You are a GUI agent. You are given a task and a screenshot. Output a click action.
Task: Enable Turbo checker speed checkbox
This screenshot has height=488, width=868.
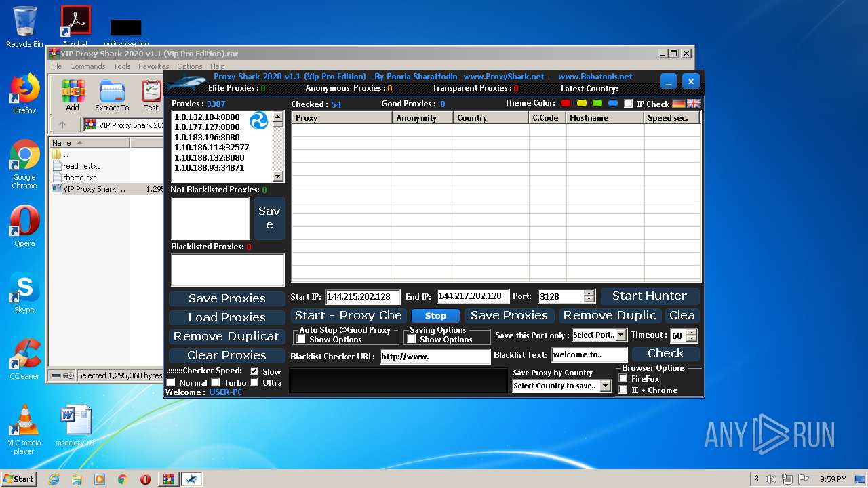pyautogui.click(x=216, y=383)
